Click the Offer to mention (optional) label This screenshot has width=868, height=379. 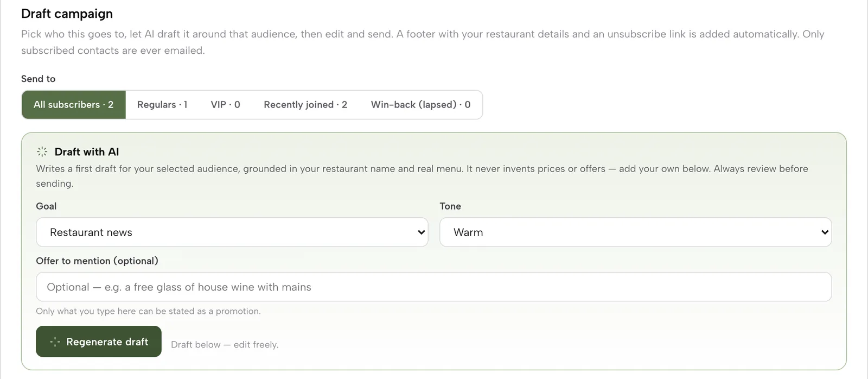tap(97, 261)
